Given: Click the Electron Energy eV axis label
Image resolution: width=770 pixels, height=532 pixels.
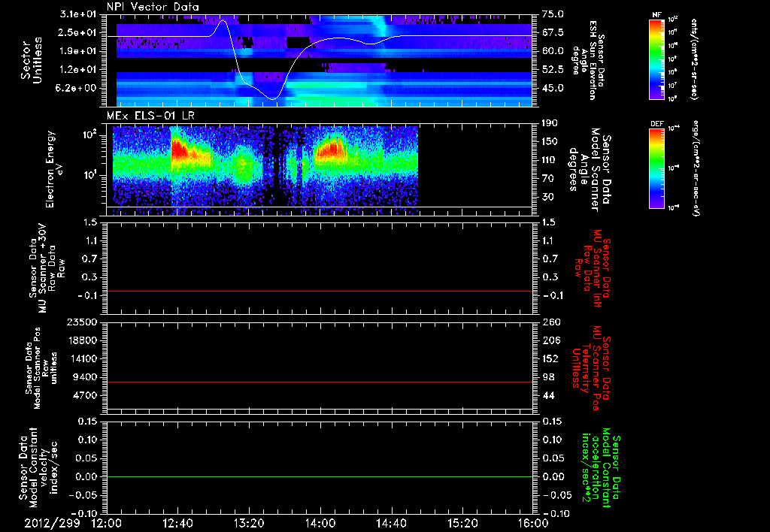Looking at the screenshot, I should coord(56,169).
